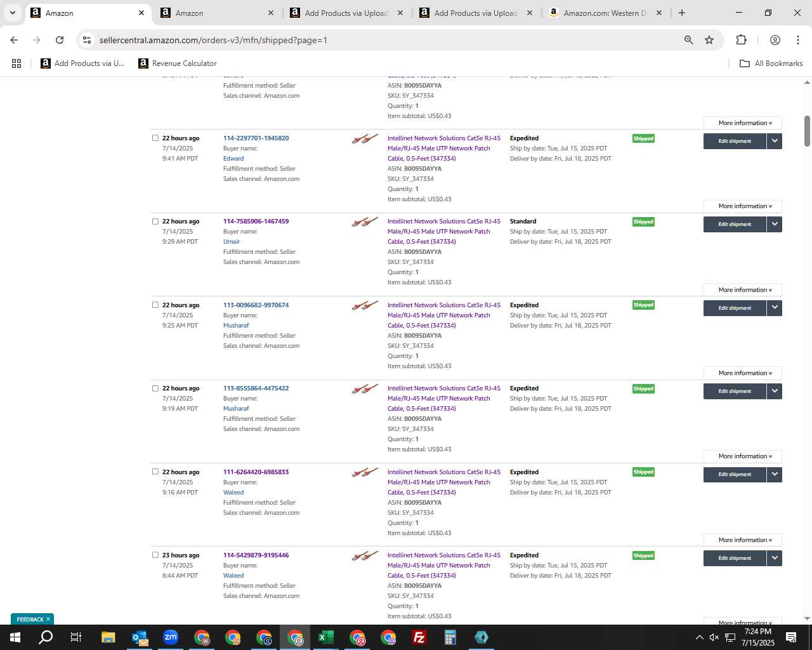Switch to Amazon.com: Western tab
This screenshot has width=812, height=650.
pos(605,13)
